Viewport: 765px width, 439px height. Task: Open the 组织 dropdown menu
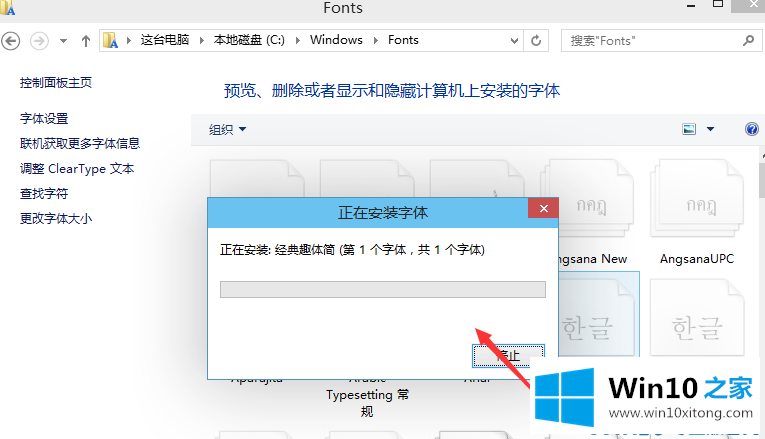[x=227, y=130]
